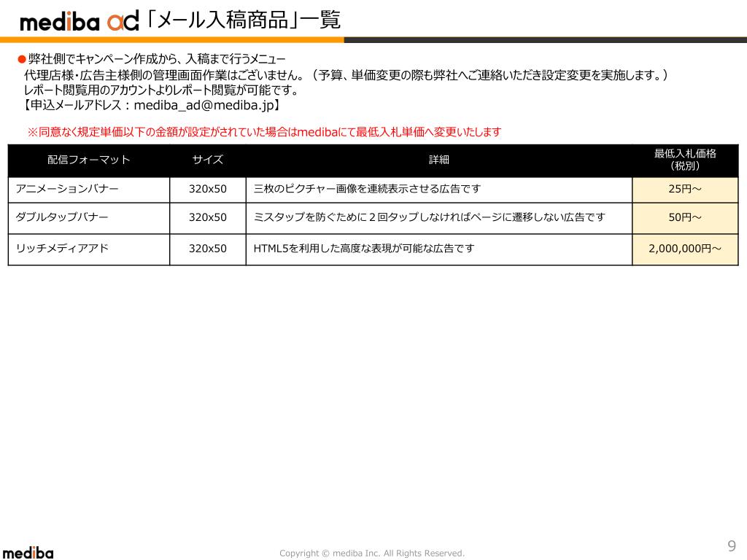Click 320x50 in the ダブルタップバナー row
The image size is (747, 560).
point(208,217)
